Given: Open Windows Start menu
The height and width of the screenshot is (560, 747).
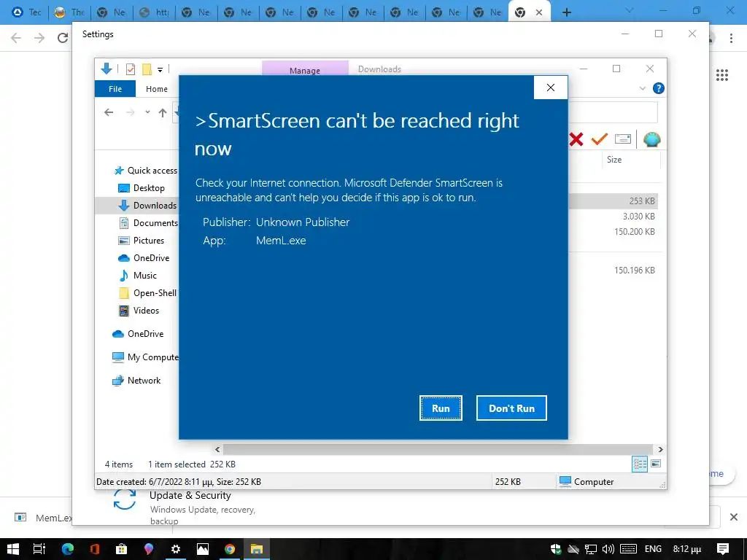Looking at the screenshot, I should [13, 549].
